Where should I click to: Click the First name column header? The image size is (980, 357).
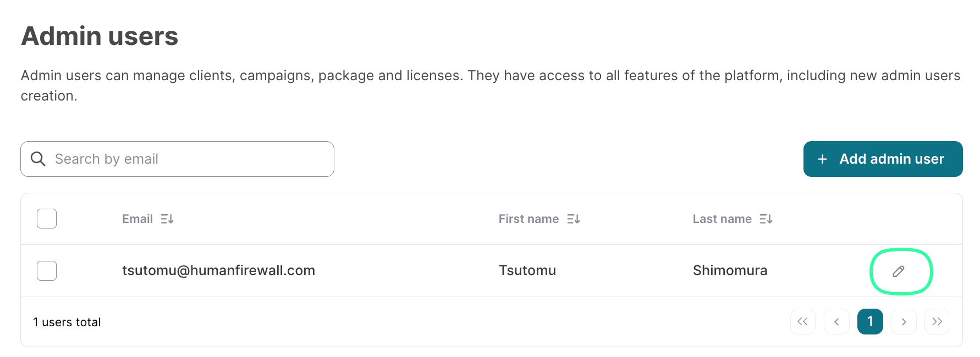click(528, 219)
